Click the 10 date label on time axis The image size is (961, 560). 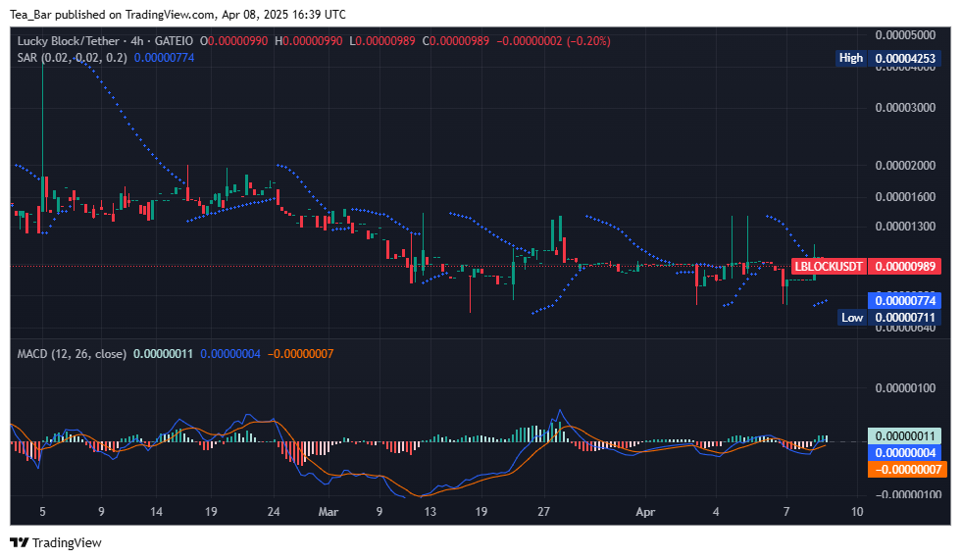[x=857, y=512]
